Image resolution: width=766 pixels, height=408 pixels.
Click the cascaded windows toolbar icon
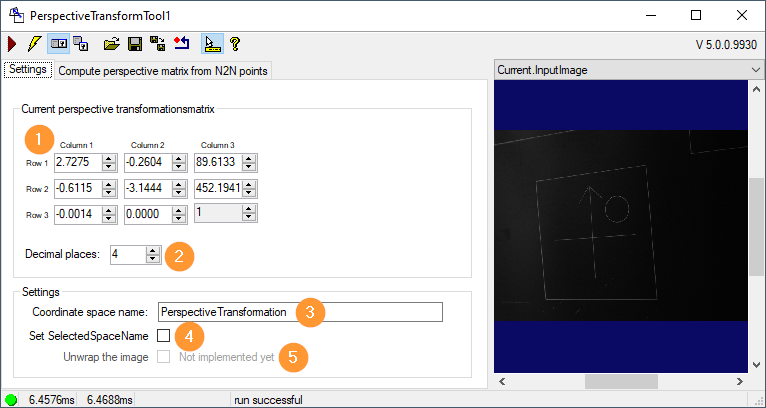click(x=81, y=44)
